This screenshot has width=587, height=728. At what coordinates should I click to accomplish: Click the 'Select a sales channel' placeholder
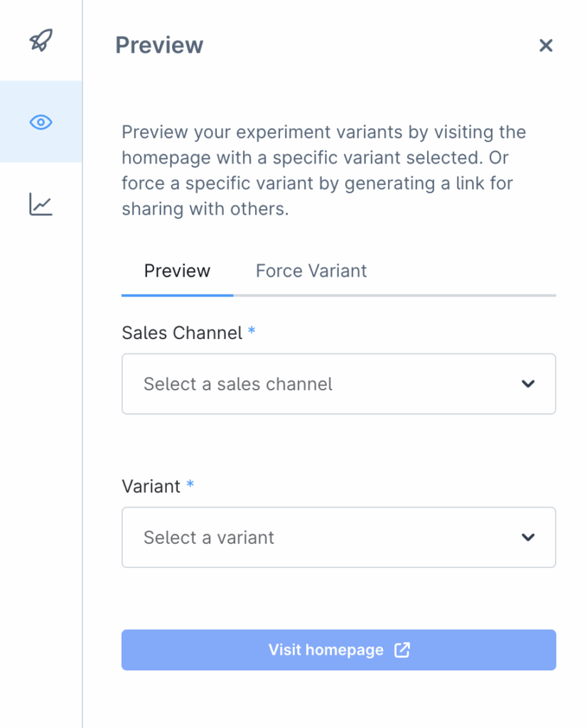point(238,385)
